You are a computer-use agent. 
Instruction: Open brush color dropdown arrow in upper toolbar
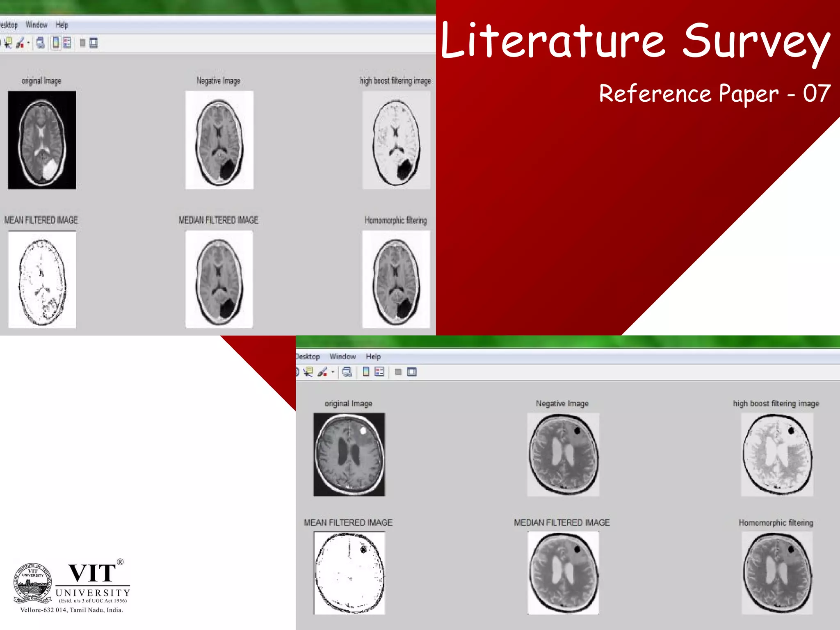coord(28,43)
